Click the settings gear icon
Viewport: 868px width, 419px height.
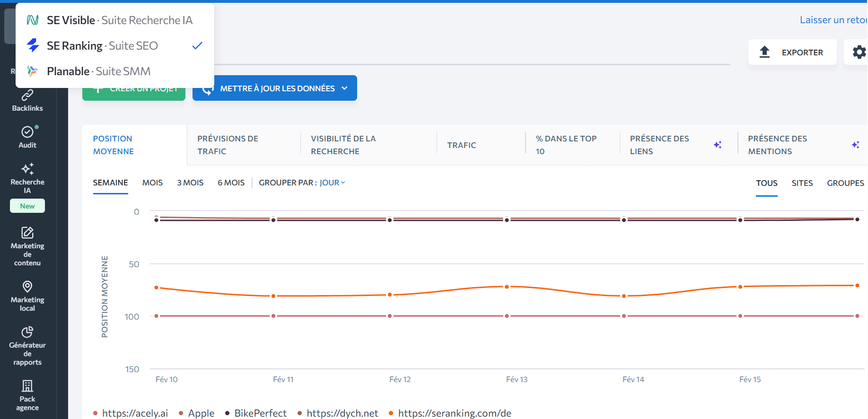point(859,52)
